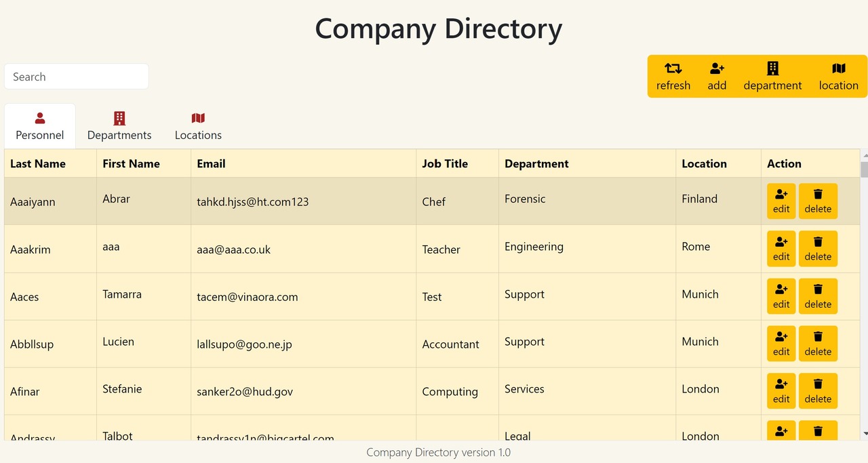
Task: Open the department button in the yellow toolbar
Action: point(772,76)
